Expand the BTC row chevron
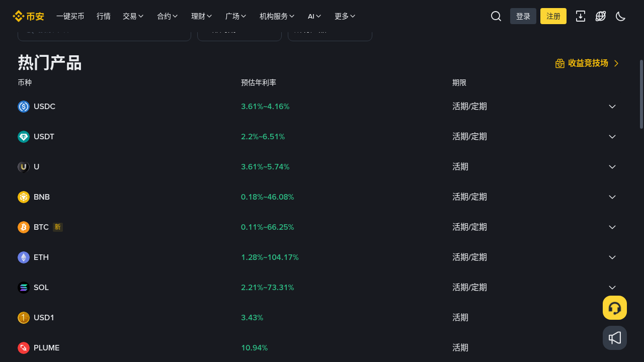 click(612, 227)
